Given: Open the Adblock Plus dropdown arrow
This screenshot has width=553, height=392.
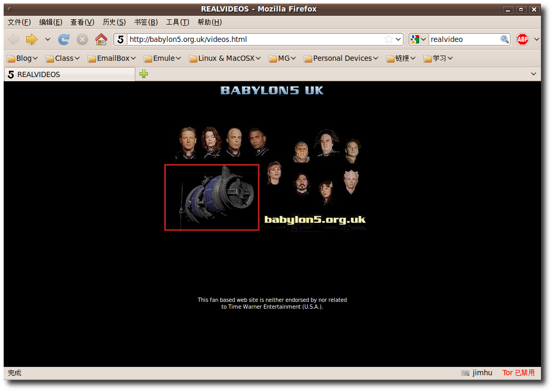Looking at the screenshot, I should click(536, 39).
